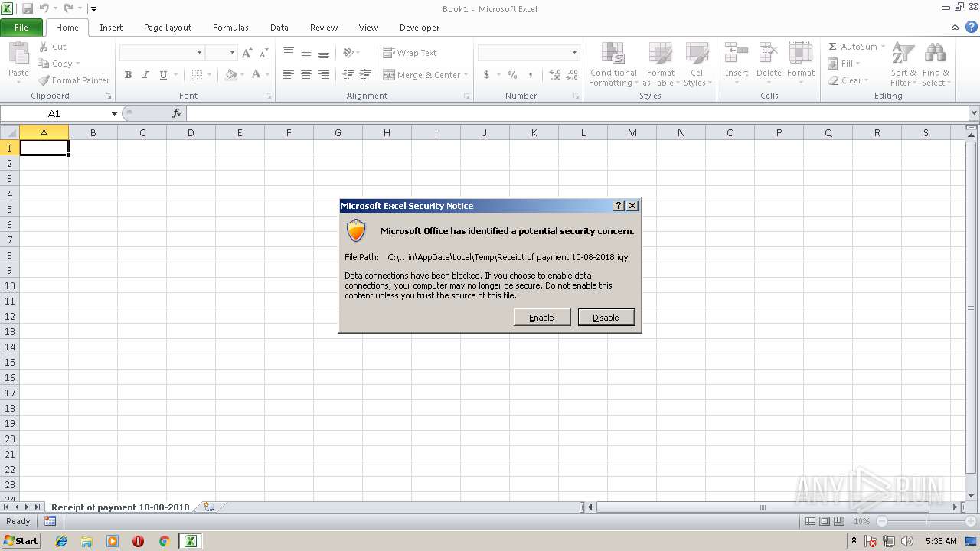Viewport: 980px width, 551px height.
Task: Click the Save icon in Quick Access
Action: click(x=28, y=9)
